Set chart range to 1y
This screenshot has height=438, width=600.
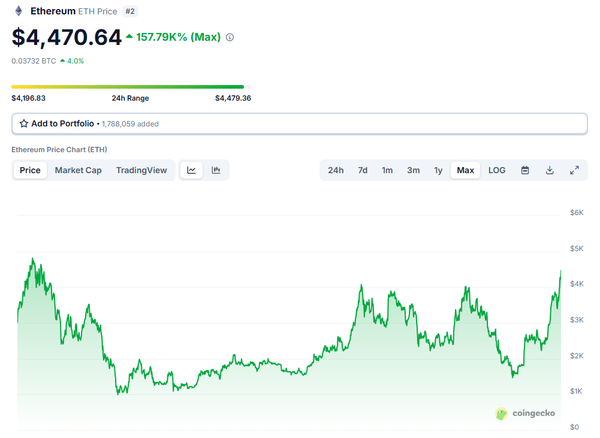[438, 170]
